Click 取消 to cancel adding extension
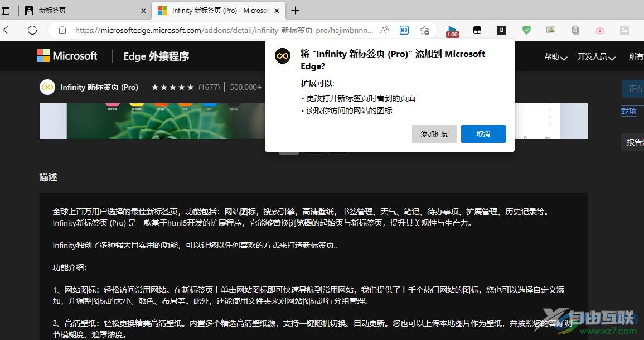 point(483,134)
